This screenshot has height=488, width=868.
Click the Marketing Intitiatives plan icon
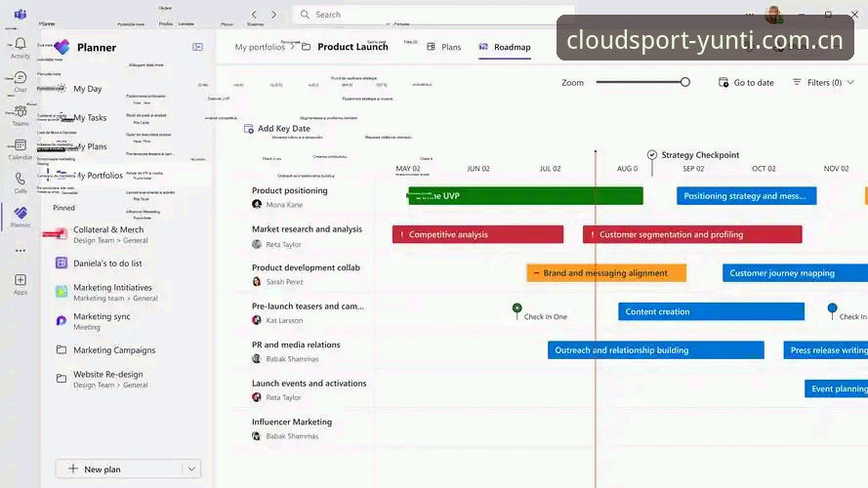(62, 292)
